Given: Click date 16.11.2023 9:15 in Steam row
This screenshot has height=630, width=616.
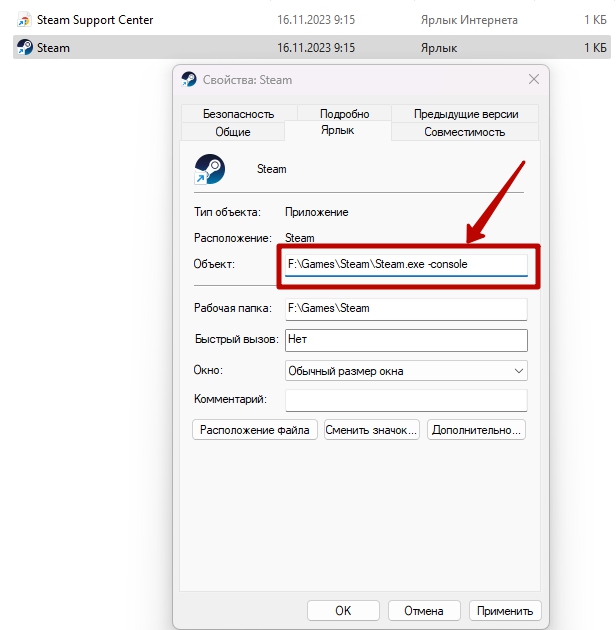Looking at the screenshot, I should click(316, 48).
